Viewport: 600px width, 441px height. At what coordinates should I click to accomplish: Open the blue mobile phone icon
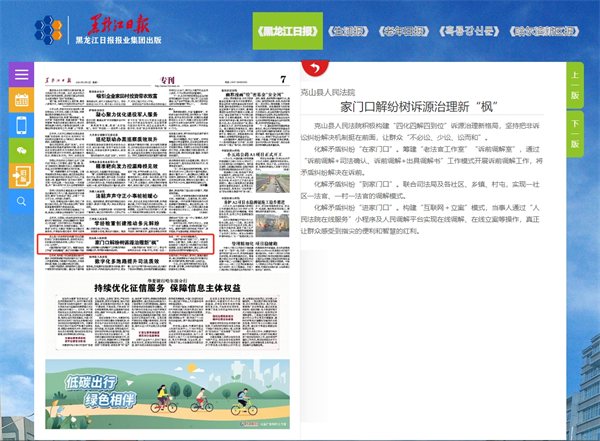point(21,125)
